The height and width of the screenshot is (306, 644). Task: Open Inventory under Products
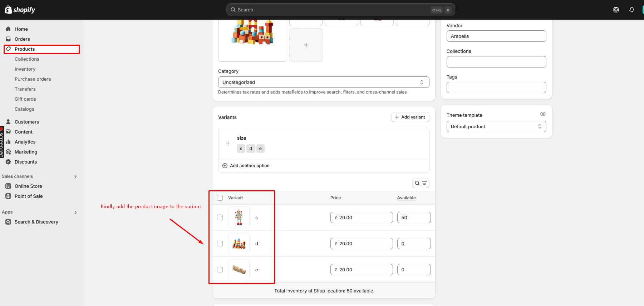click(x=25, y=69)
